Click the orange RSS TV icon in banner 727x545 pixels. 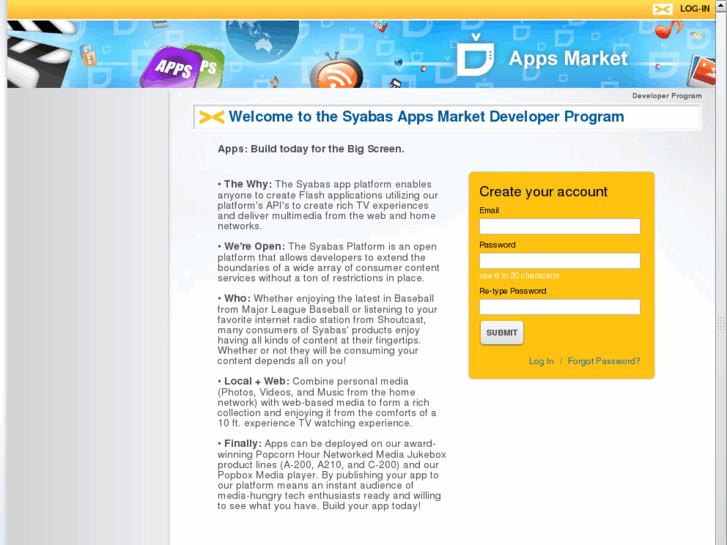pos(336,71)
